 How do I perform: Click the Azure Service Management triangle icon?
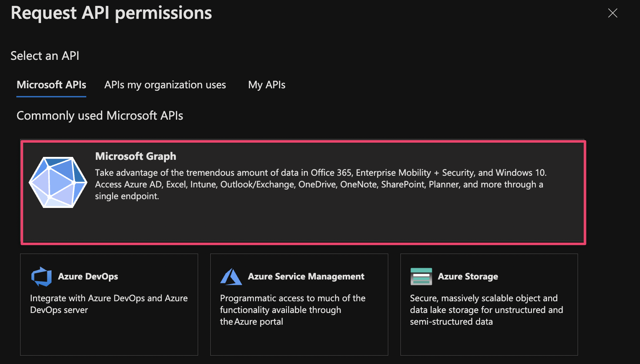pos(231,277)
